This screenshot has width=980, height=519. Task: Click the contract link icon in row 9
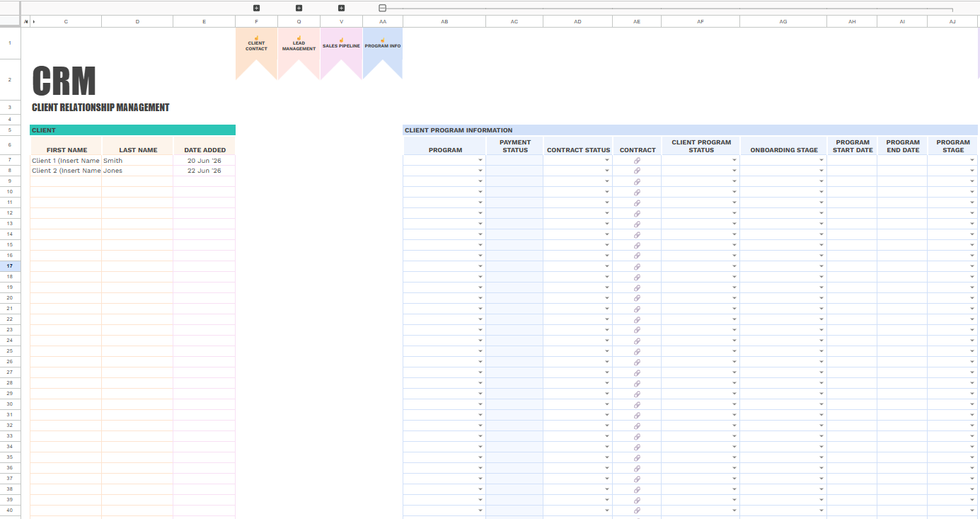pyautogui.click(x=637, y=182)
